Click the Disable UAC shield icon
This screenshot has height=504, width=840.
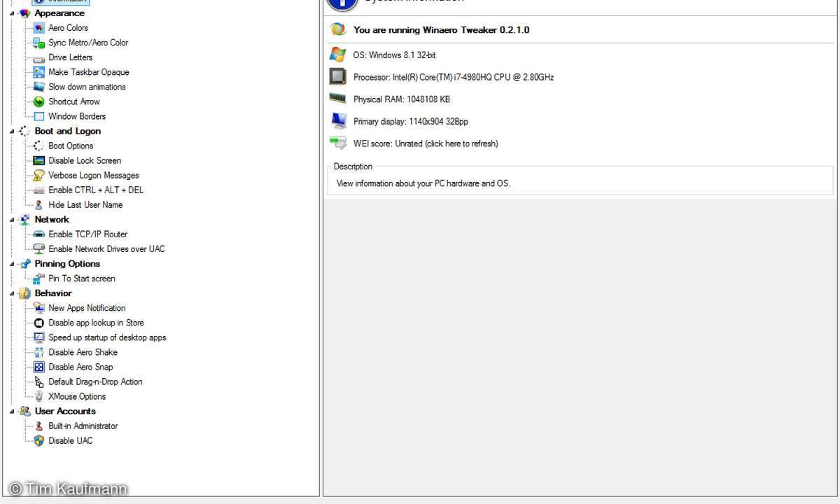pos(39,440)
